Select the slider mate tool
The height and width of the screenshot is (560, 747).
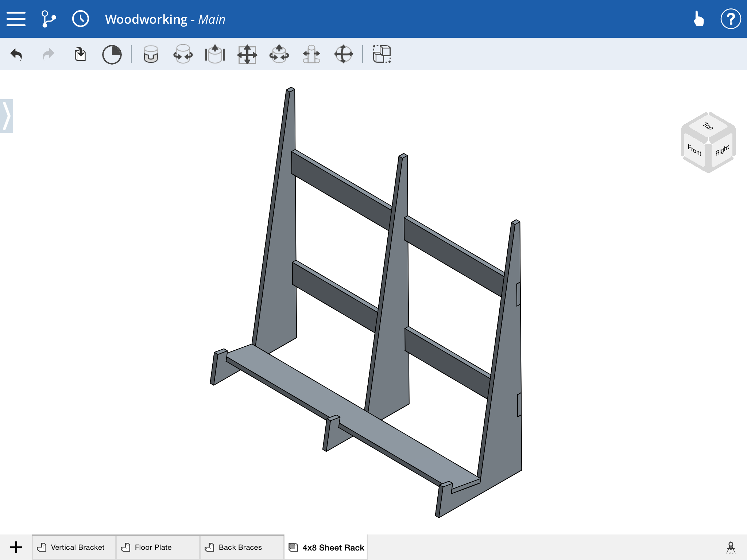click(215, 55)
